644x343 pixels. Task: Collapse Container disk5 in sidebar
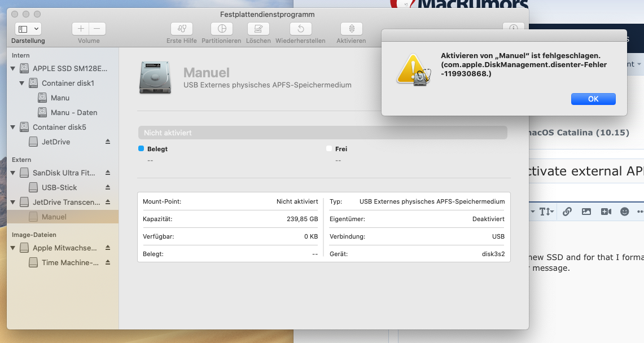tap(13, 127)
